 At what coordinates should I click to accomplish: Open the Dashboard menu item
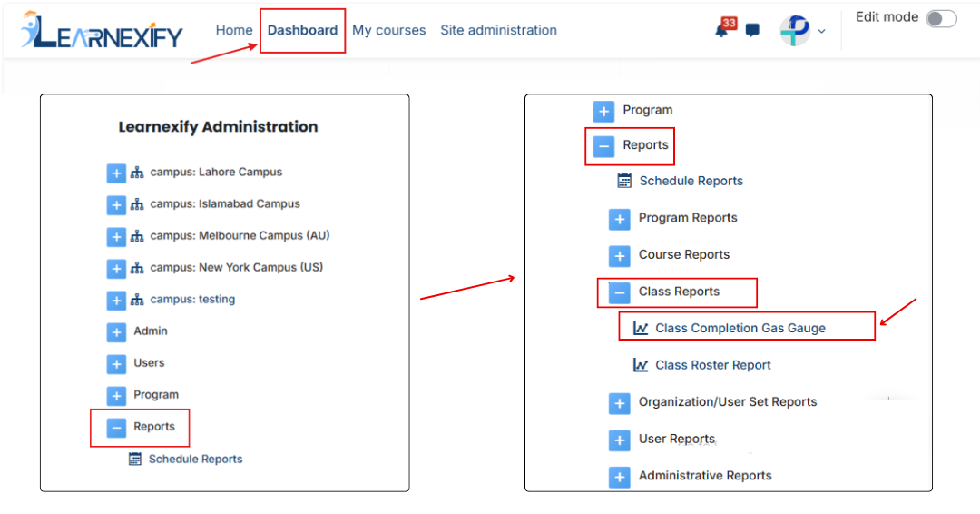302,30
